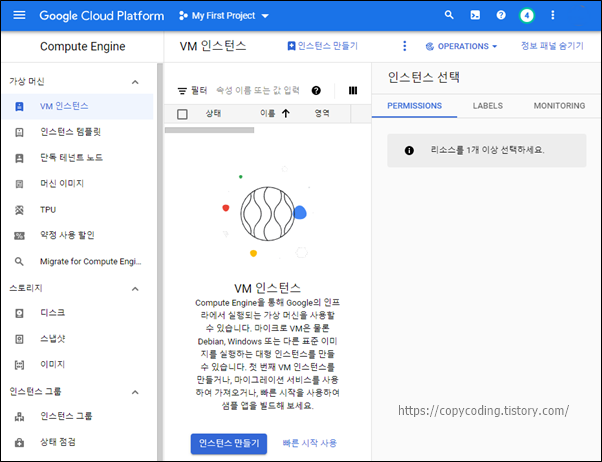
Task: Click the 단독 테넌트 노드 sidebar icon
Action: point(19,158)
